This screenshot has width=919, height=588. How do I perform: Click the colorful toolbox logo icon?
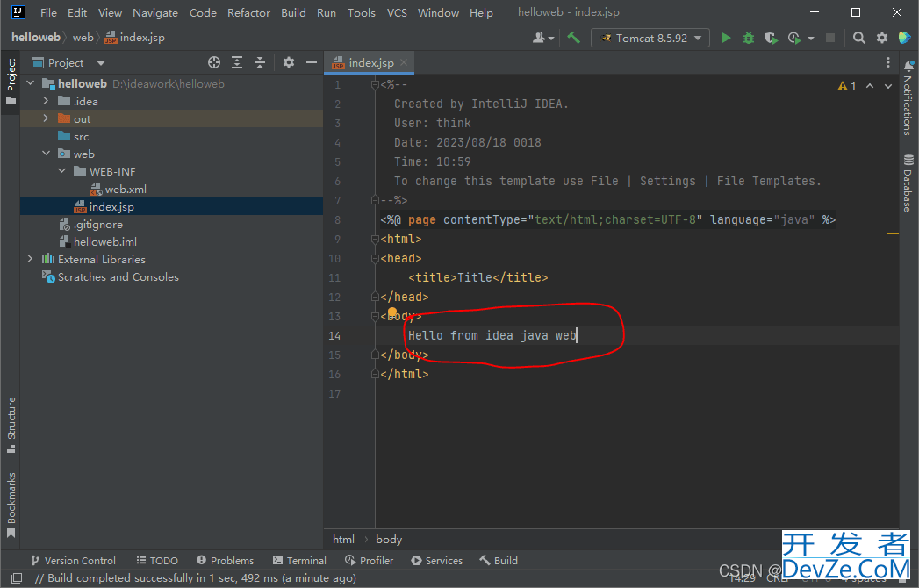tap(904, 38)
